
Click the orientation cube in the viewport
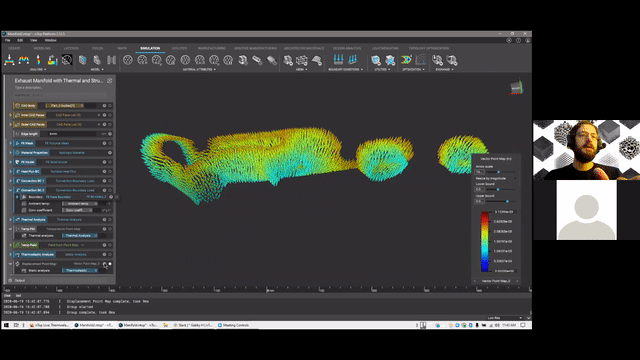click(x=516, y=87)
